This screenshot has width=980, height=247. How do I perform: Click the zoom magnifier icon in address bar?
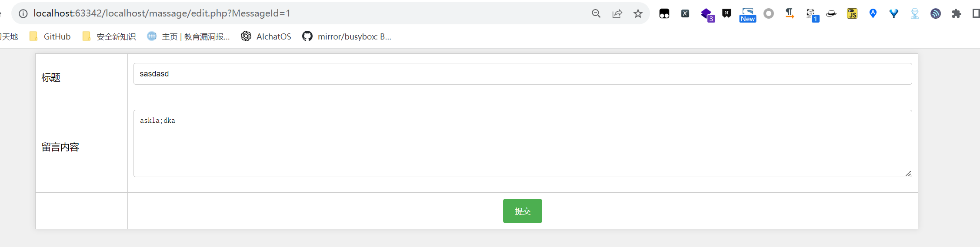pyautogui.click(x=596, y=13)
